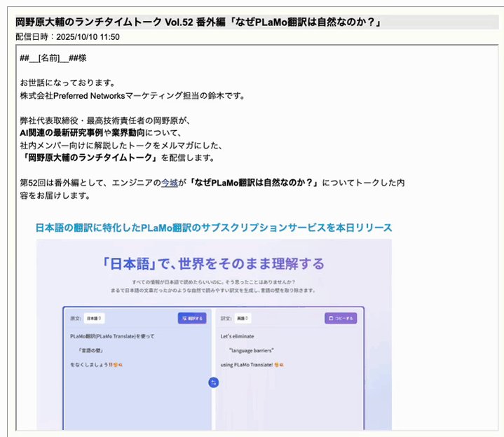
Task: Click the line 社内メンバー向けに解説したトークをメルマガにした
Action: click(x=121, y=146)
